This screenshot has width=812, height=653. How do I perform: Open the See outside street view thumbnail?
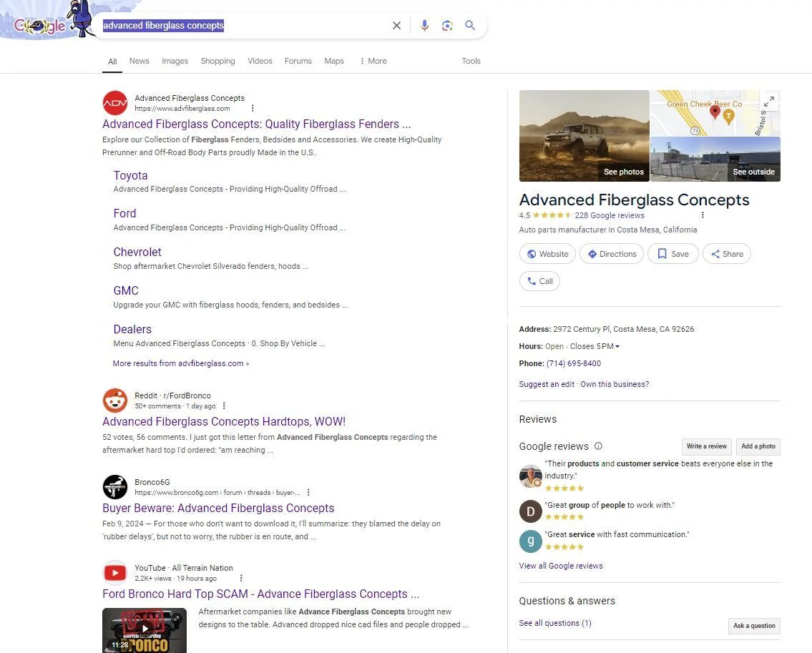tap(715, 159)
